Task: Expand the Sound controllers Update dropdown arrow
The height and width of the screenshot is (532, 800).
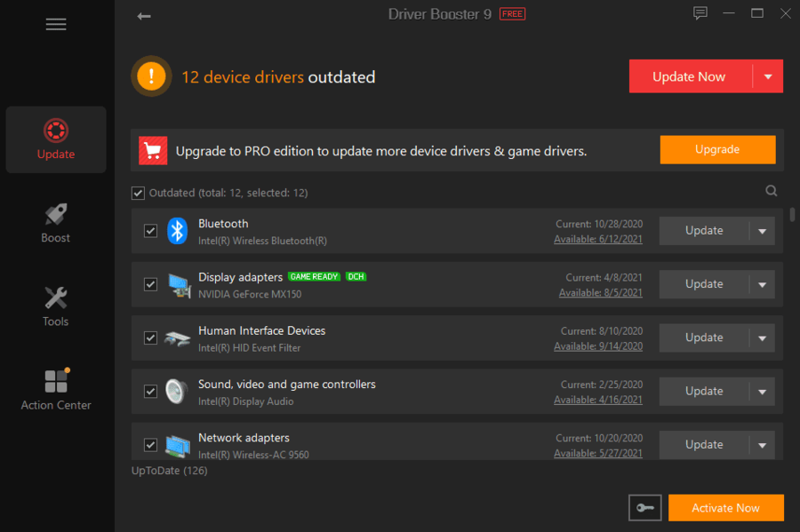Action: [763, 392]
